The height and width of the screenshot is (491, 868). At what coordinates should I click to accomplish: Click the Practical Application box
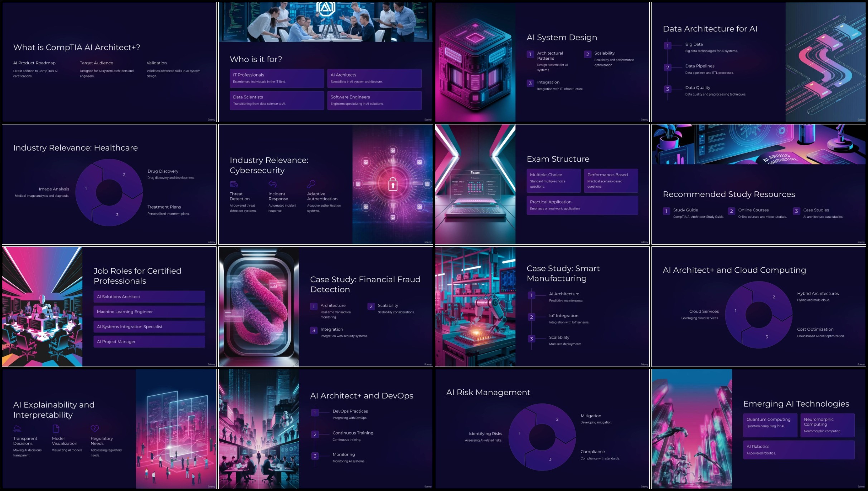[x=582, y=205]
